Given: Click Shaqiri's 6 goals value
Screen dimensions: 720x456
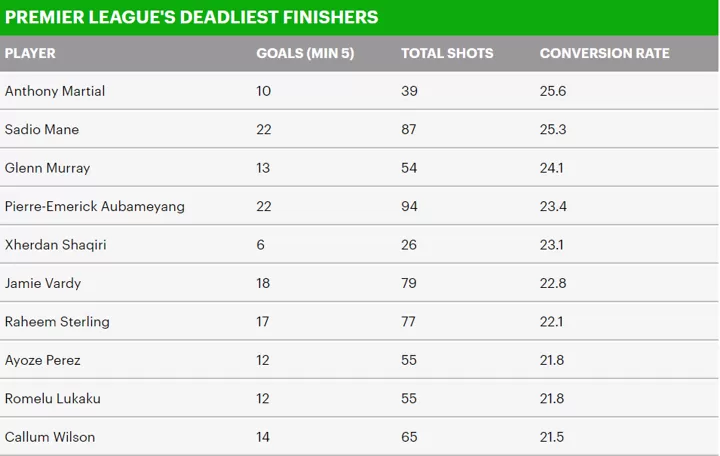Looking at the screenshot, I should tap(260, 245).
